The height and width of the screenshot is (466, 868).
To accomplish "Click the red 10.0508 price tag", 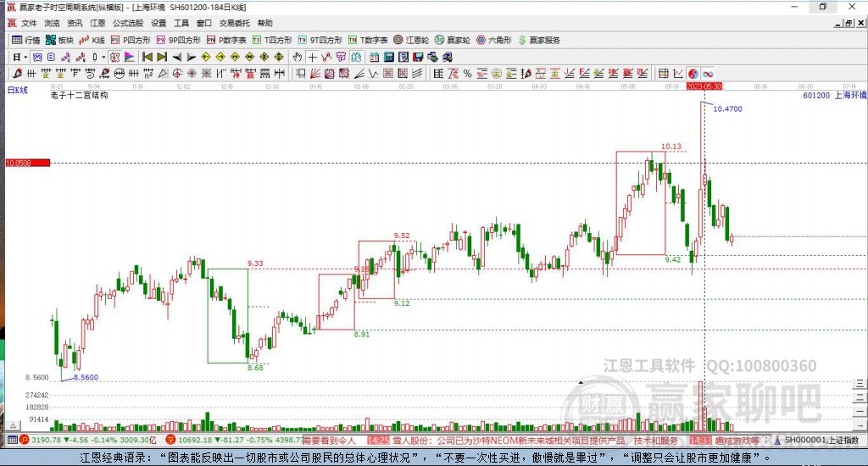I will click(28, 163).
